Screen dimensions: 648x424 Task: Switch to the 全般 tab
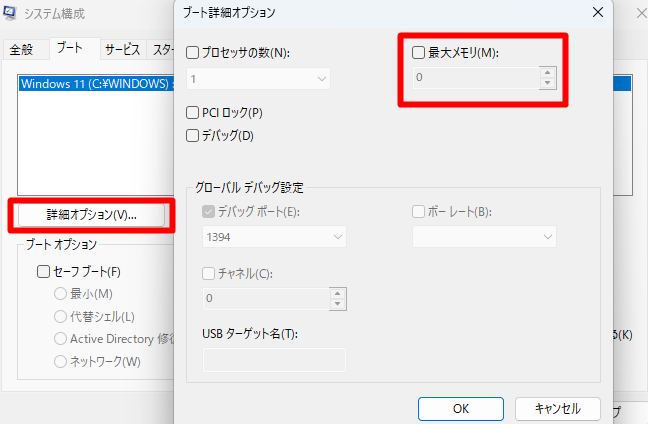click(x=25, y=50)
